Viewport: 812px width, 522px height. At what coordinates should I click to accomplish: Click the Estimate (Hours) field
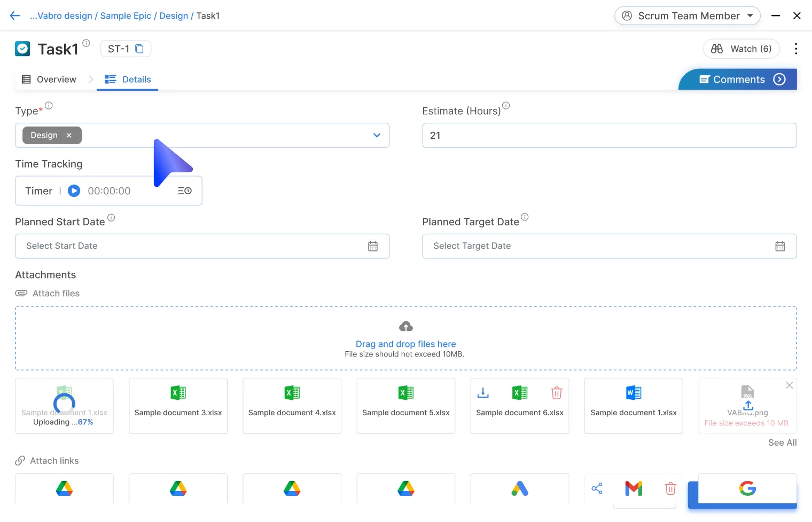[x=609, y=136]
